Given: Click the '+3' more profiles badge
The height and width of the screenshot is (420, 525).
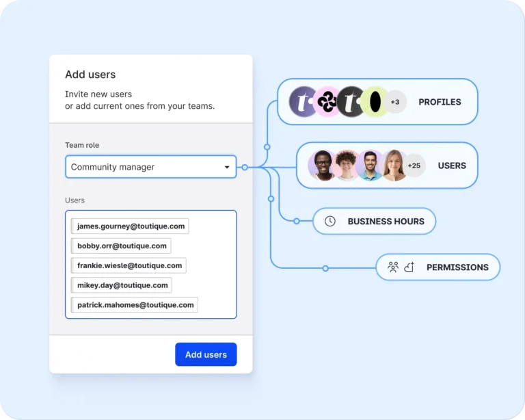Looking at the screenshot, I should [394, 102].
